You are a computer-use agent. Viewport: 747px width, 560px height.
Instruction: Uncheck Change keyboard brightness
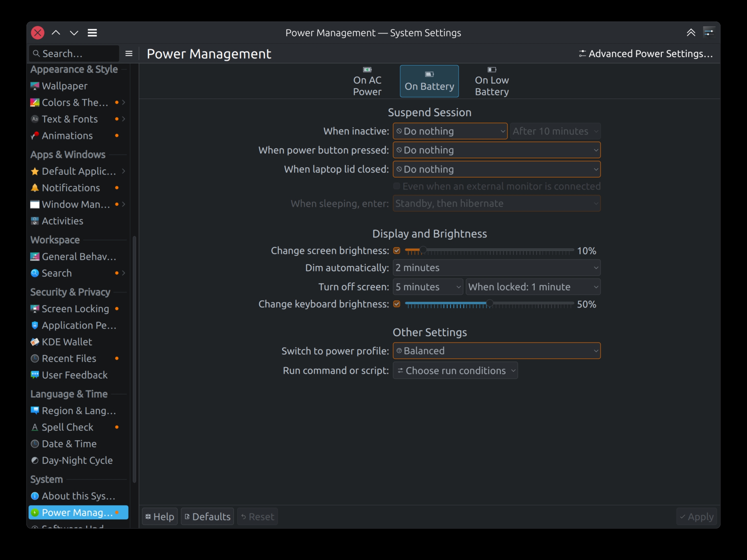click(397, 304)
